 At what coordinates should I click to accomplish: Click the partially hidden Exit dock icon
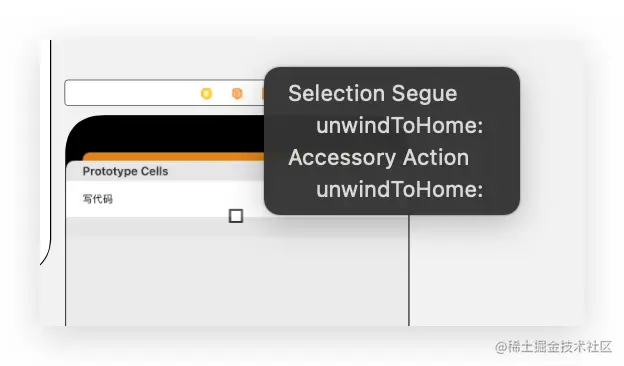click(263, 93)
